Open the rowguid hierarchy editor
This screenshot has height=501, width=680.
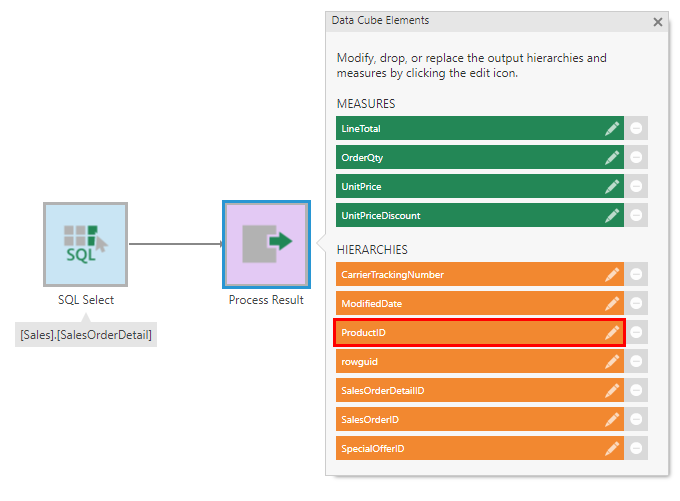(612, 362)
